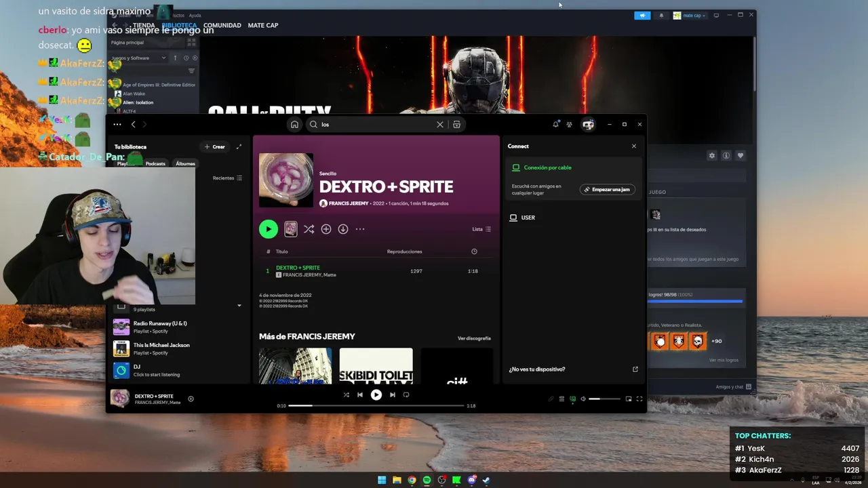
Task: Mute Spotify volume speaker icon
Action: pos(583,399)
